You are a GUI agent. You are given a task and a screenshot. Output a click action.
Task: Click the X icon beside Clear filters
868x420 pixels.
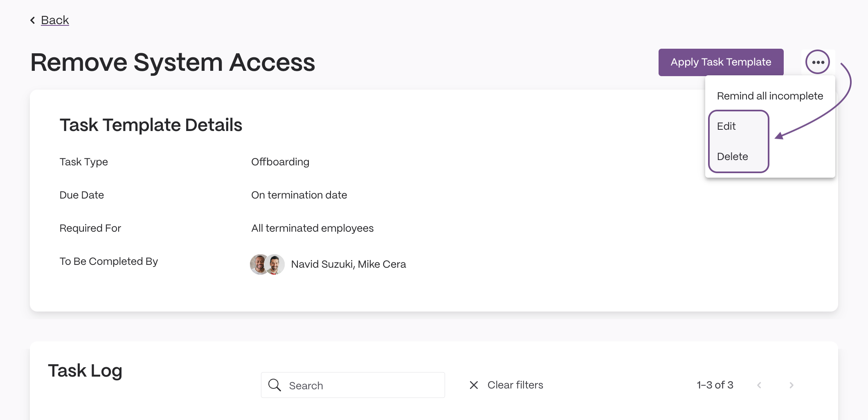click(474, 385)
